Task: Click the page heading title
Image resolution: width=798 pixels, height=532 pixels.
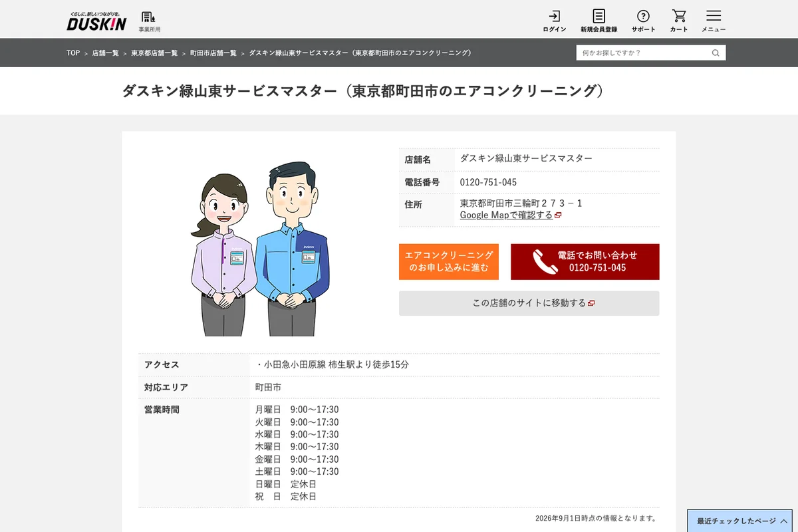Action: (364, 91)
